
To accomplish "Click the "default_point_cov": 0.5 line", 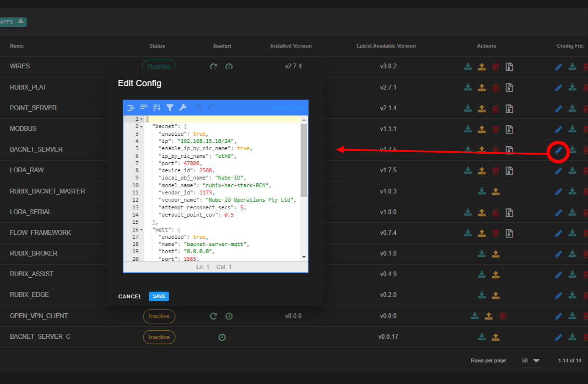I will (x=196, y=215).
